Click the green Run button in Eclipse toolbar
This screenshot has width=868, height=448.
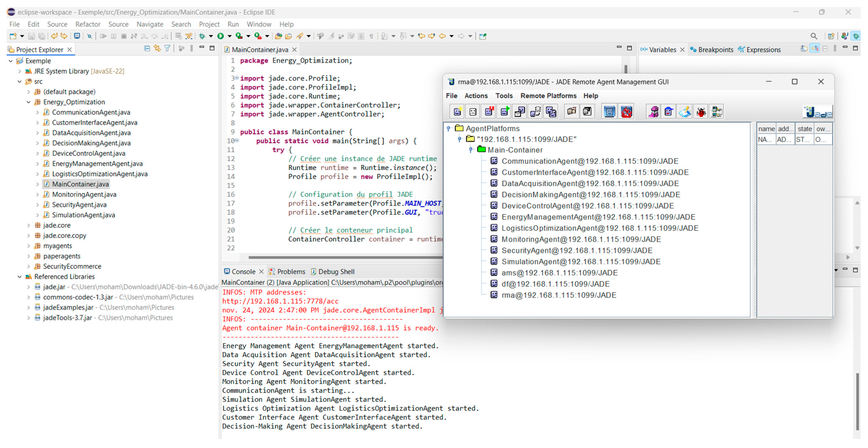coord(221,36)
